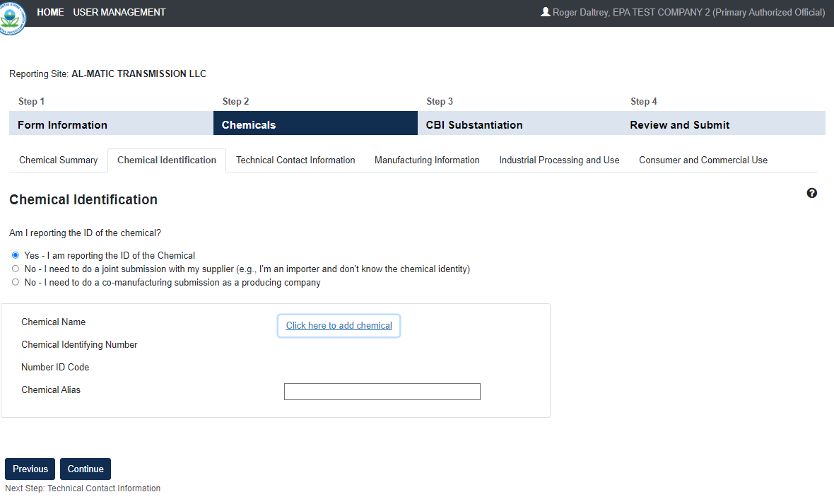Click the 'Chemical Identifying Number' label
Screen dimensions: 834x504
tap(79, 345)
